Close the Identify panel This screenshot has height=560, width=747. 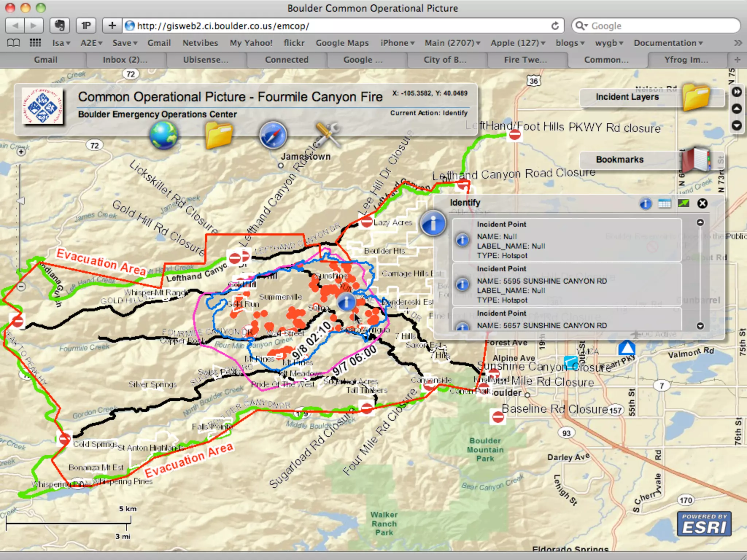(x=702, y=203)
